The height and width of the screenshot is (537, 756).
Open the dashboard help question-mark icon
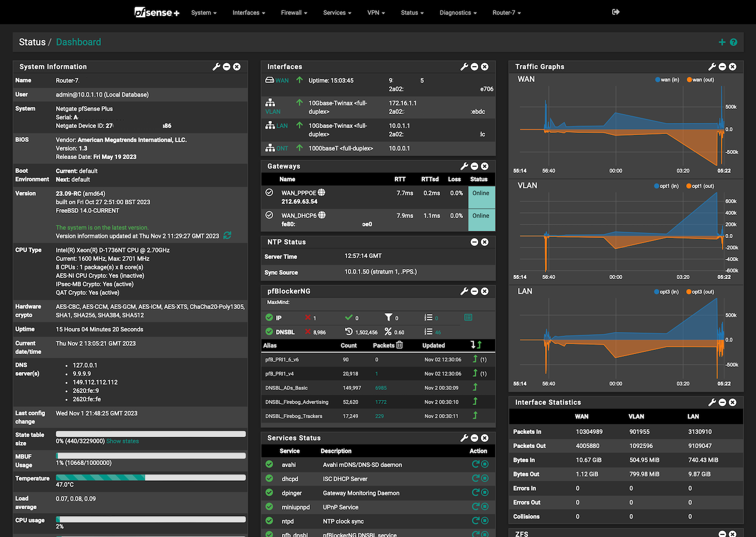click(733, 42)
